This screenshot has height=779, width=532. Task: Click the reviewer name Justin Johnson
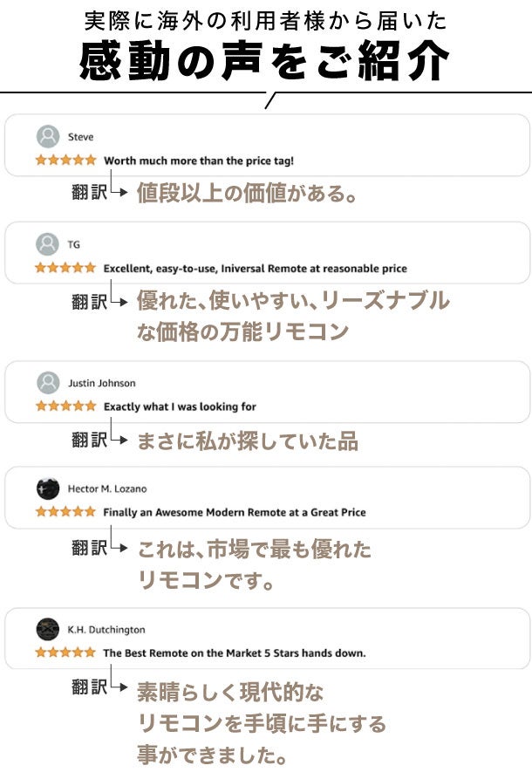tap(101, 383)
